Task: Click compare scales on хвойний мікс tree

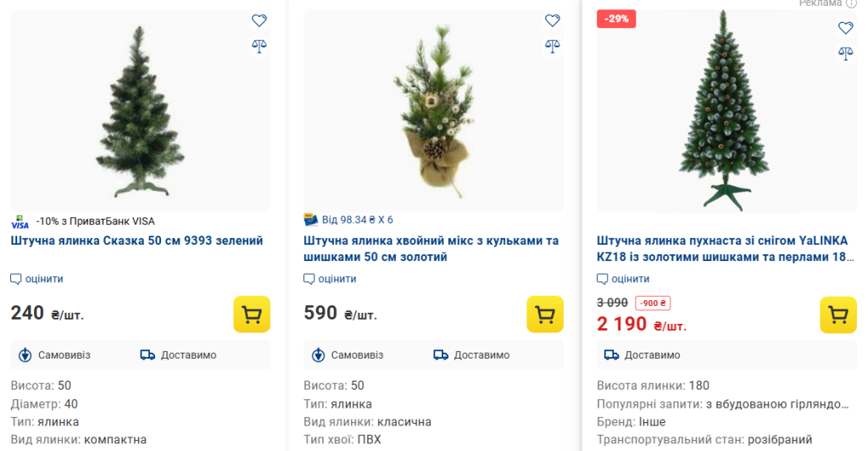Action: 553,46
